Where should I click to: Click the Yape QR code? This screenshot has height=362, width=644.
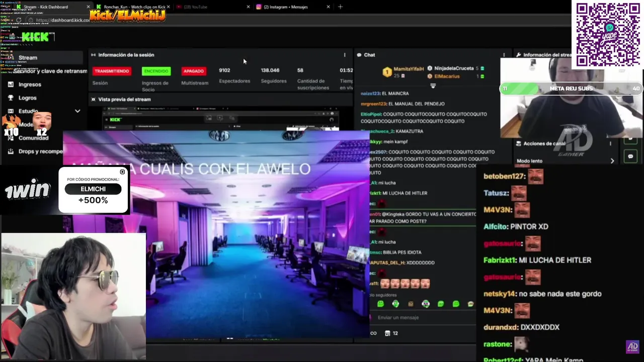click(x=608, y=34)
